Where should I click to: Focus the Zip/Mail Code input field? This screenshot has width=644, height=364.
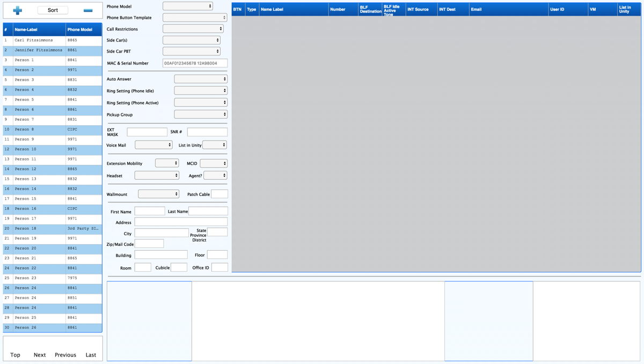149,244
